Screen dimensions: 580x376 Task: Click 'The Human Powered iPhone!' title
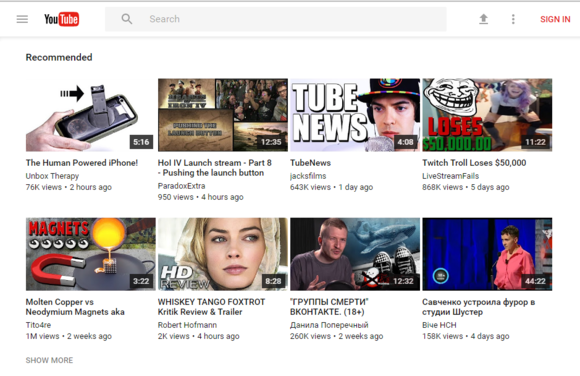tap(82, 163)
